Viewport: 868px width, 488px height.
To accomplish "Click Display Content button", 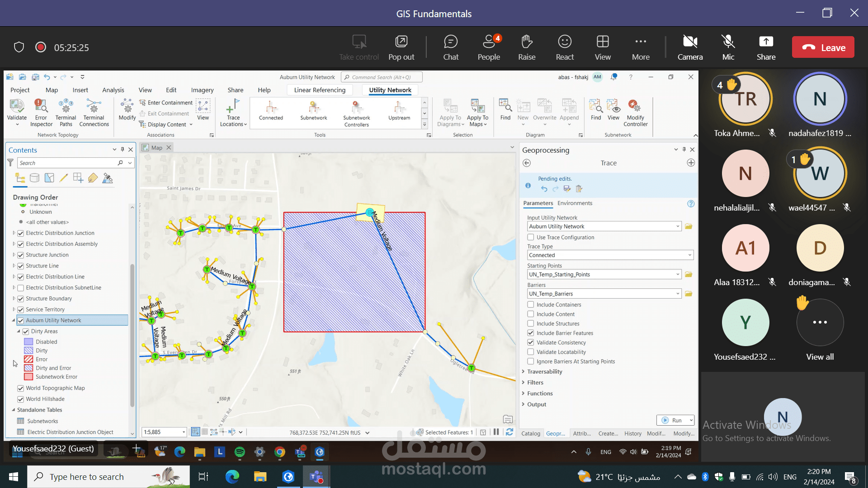I will (x=166, y=124).
